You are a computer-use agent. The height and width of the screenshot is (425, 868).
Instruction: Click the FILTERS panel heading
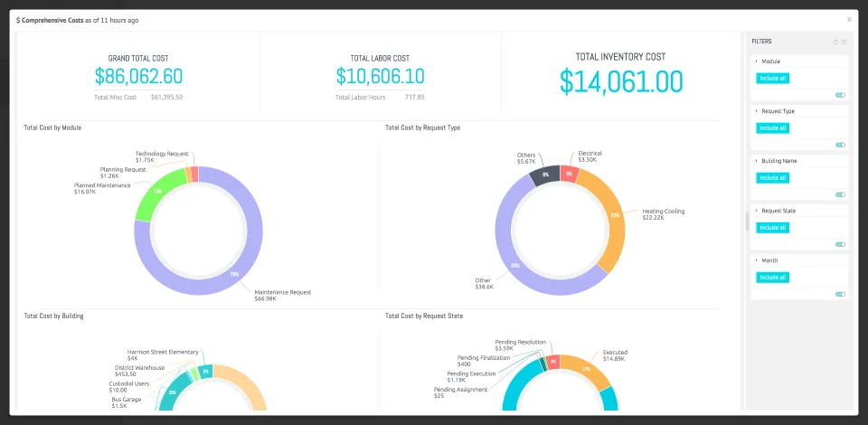761,42
